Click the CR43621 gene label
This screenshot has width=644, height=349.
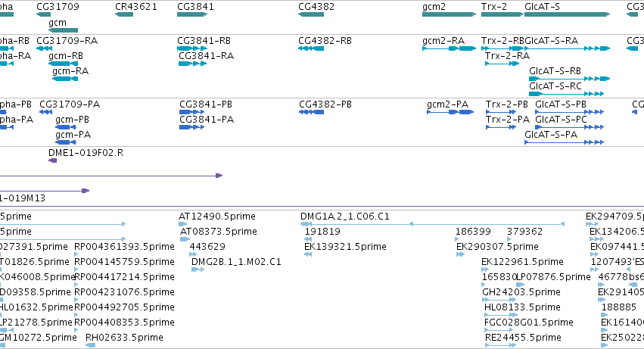pos(136,7)
